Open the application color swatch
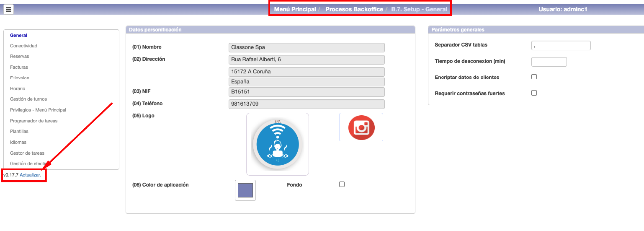Image resolution: width=644 pixels, height=231 pixels. [245, 190]
